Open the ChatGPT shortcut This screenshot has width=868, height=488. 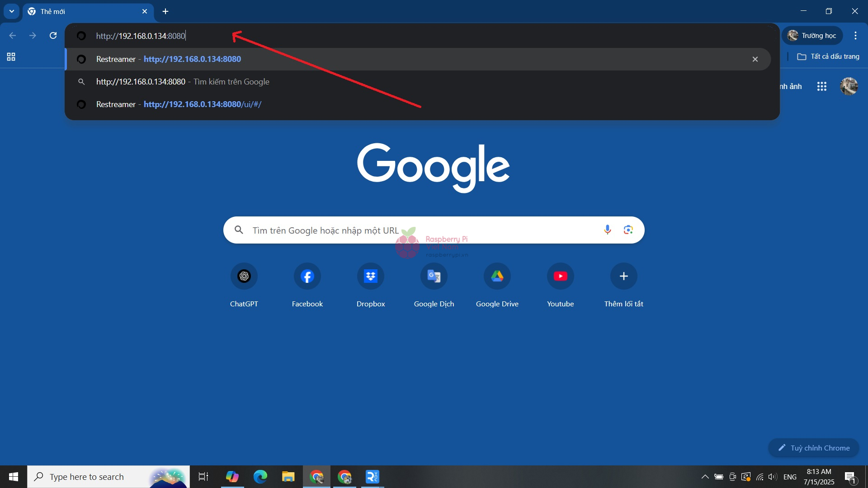click(x=244, y=276)
